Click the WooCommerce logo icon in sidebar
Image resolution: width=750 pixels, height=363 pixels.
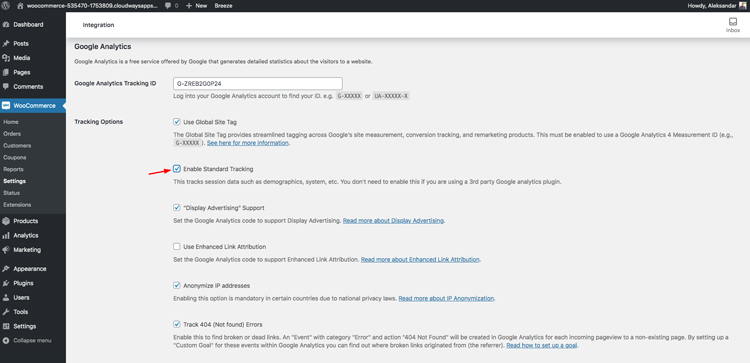click(6, 106)
